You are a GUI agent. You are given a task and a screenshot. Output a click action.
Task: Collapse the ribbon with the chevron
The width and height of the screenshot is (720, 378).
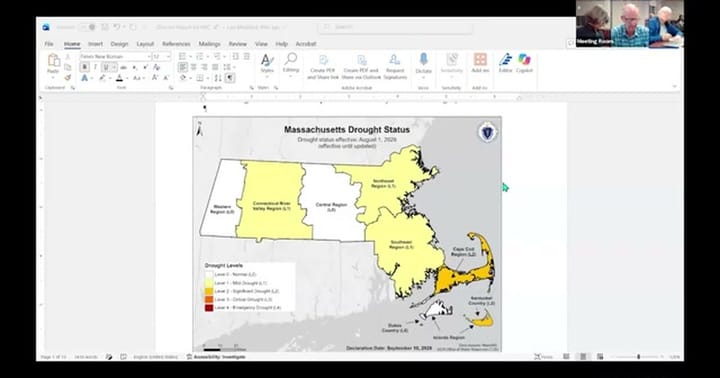(x=675, y=86)
